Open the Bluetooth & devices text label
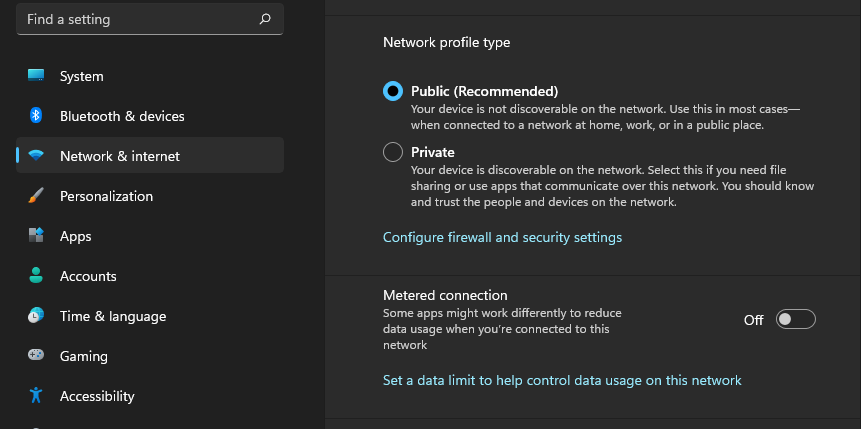This screenshot has height=429, width=861. coord(122,116)
